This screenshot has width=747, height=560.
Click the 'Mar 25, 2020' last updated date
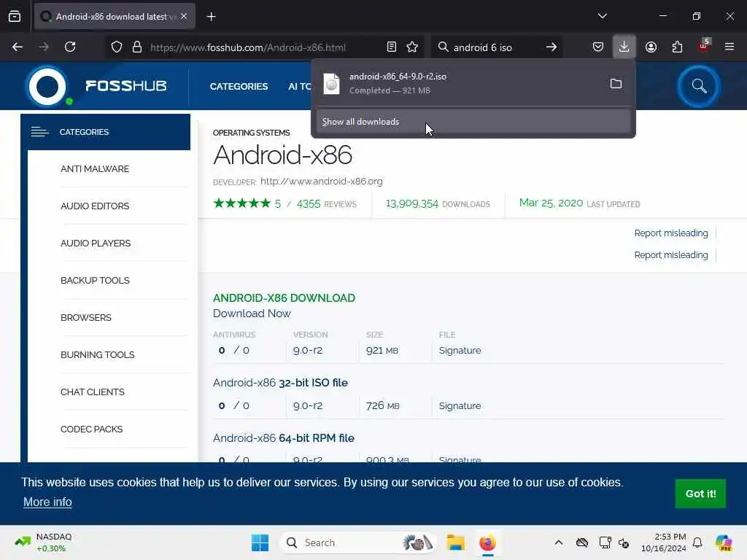click(x=551, y=203)
